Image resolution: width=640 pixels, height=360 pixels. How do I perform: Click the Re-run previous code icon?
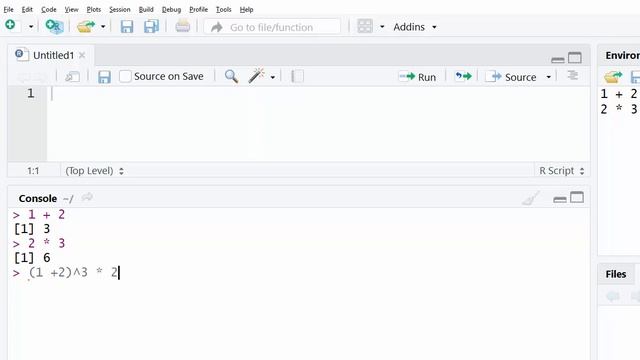pyautogui.click(x=463, y=76)
